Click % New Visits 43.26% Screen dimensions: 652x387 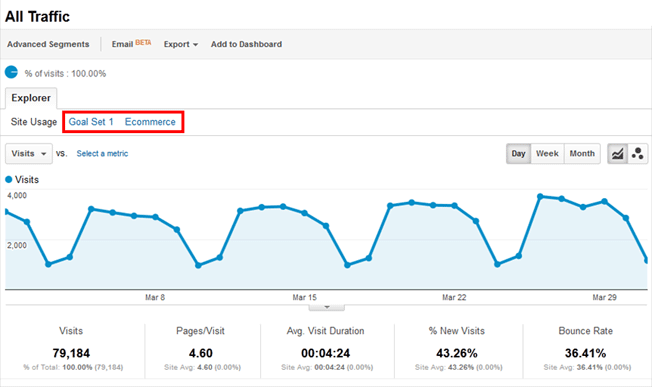457,353
